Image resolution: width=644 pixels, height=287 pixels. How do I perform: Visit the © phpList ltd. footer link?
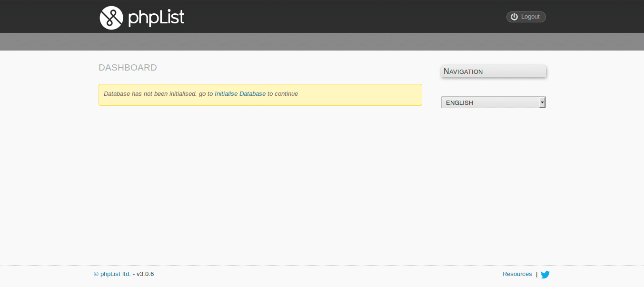112,274
